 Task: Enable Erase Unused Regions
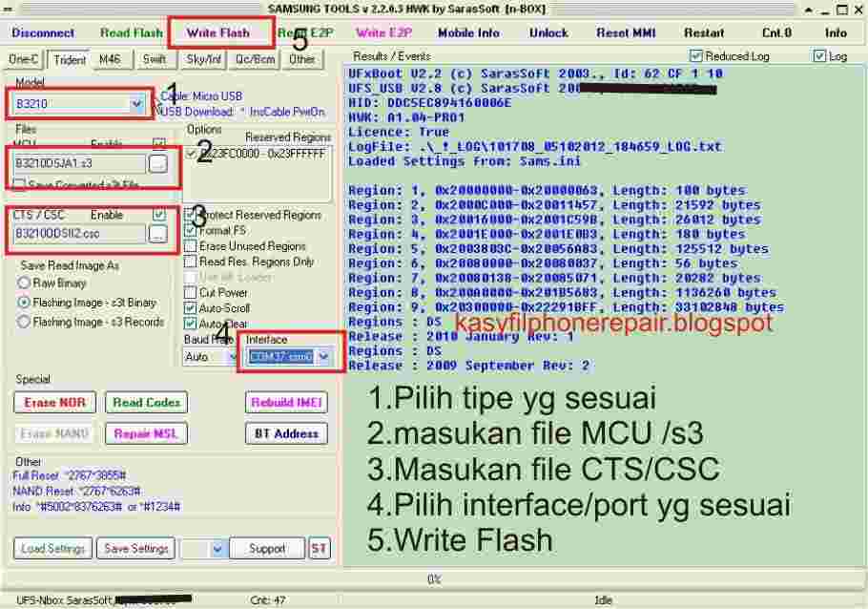coord(190,245)
